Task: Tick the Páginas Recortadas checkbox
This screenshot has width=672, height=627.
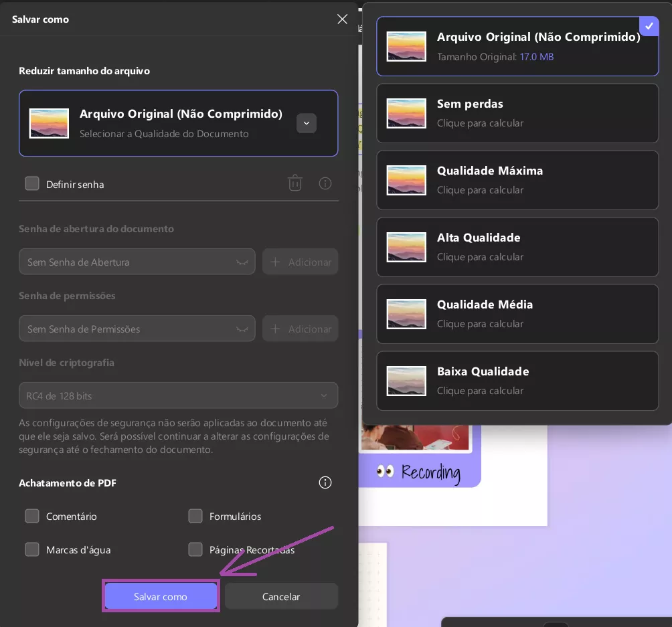Action: (195, 549)
